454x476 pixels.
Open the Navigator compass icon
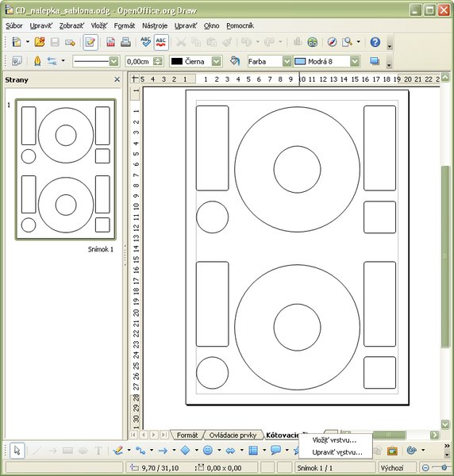point(332,42)
